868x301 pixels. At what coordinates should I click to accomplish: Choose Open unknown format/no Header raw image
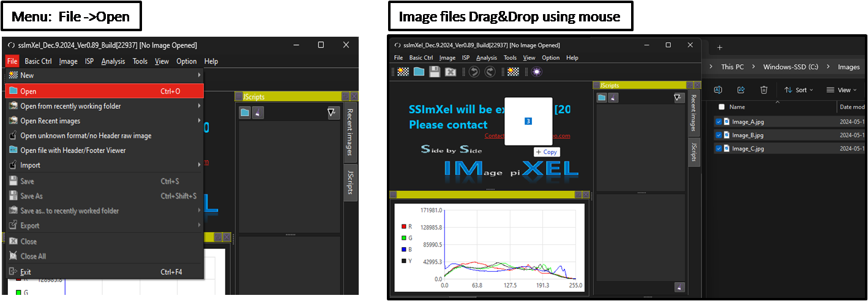104,135
